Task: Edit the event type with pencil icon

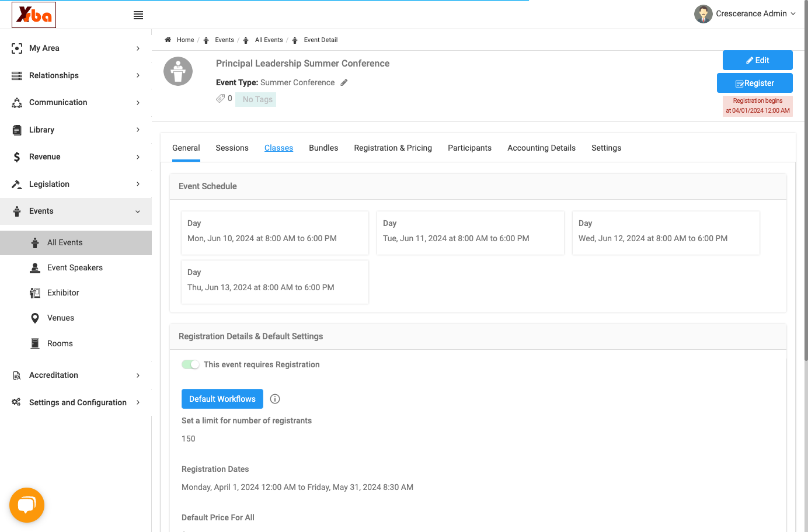Action: coord(344,82)
